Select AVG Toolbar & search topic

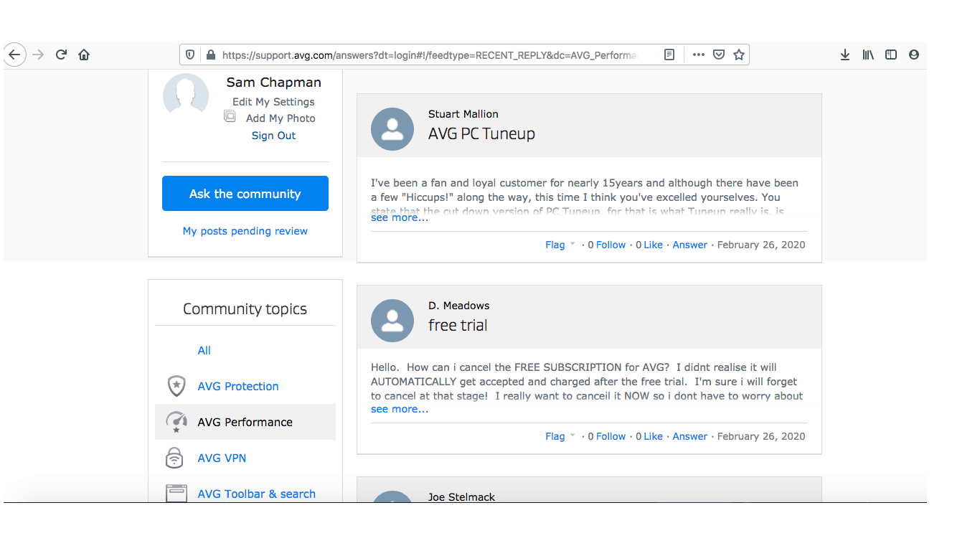click(257, 494)
